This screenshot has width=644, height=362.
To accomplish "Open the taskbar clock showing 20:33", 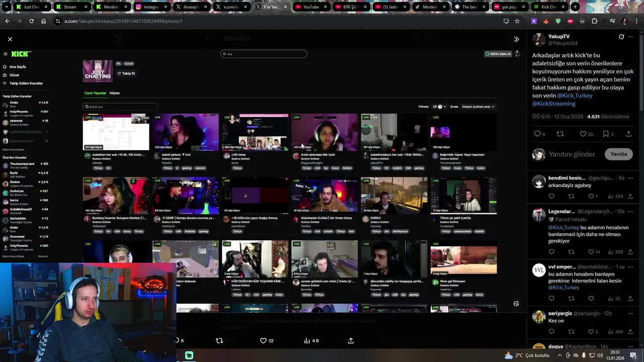I will point(616,355).
